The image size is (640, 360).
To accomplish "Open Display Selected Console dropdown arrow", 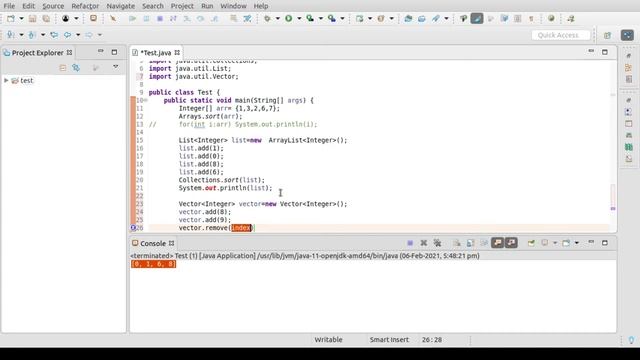I will pyautogui.click(x=555, y=243).
